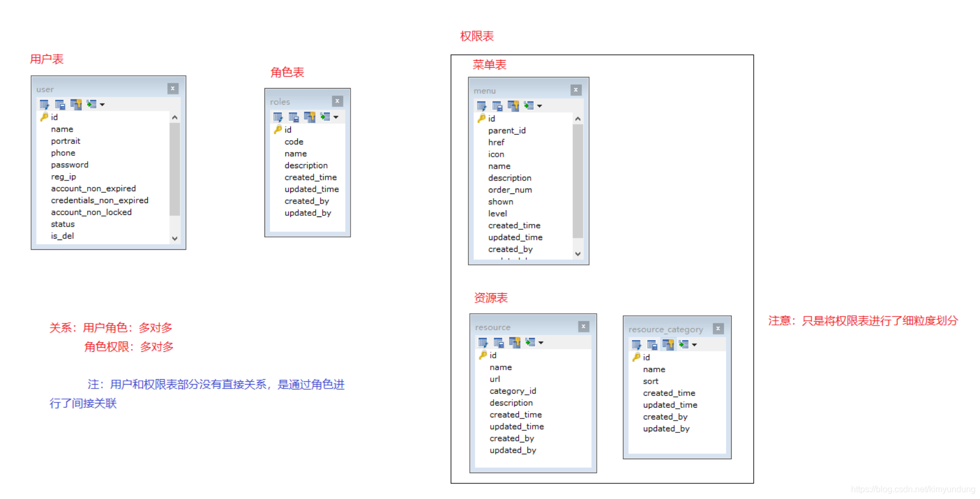Close the roles table box
This screenshot has height=499, width=980.
coord(338,101)
